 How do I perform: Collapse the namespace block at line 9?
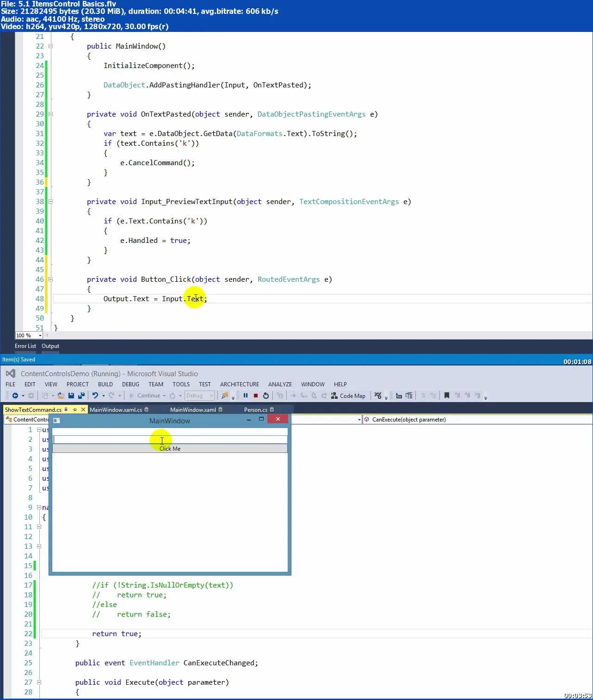point(39,508)
